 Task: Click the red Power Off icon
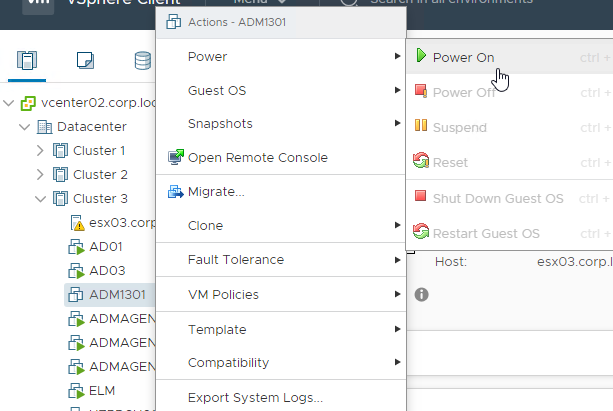(x=421, y=91)
